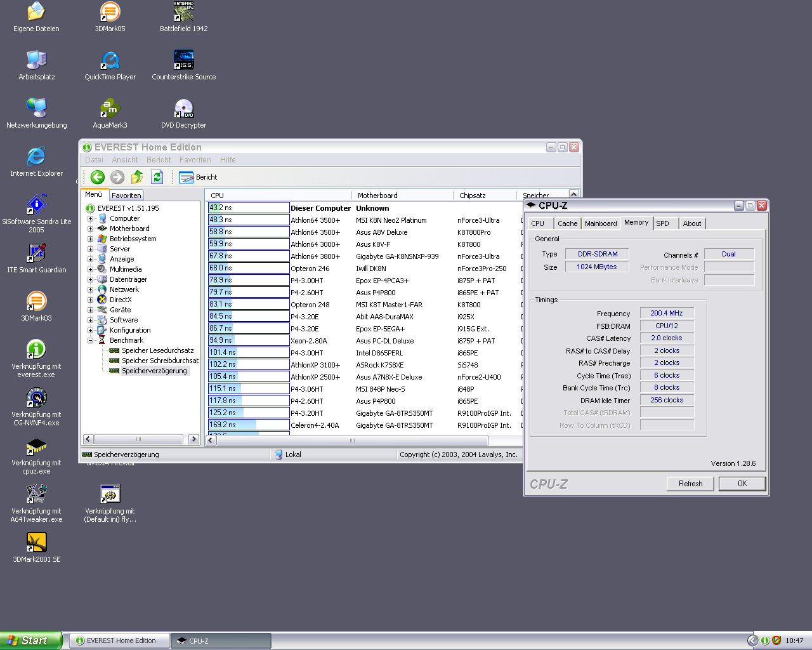Switch to the Mainboard tab in CPU-Z
The width and height of the screenshot is (812, 650).
[x=600, y=223]
